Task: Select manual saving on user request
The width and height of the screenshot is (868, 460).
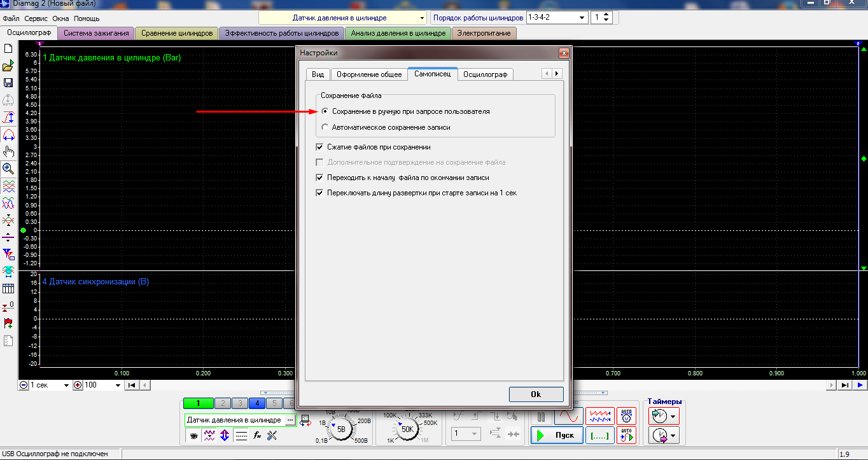Action: [405, 111]
